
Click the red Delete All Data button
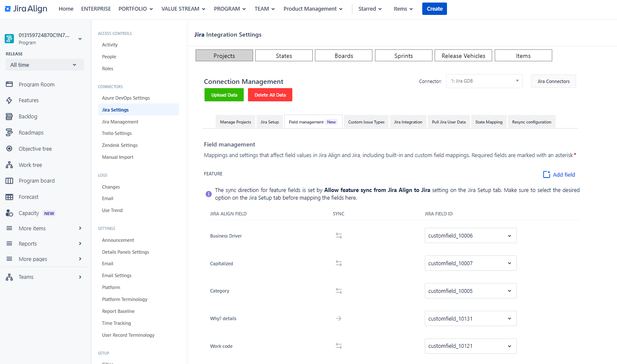click(x=270, y=95)
